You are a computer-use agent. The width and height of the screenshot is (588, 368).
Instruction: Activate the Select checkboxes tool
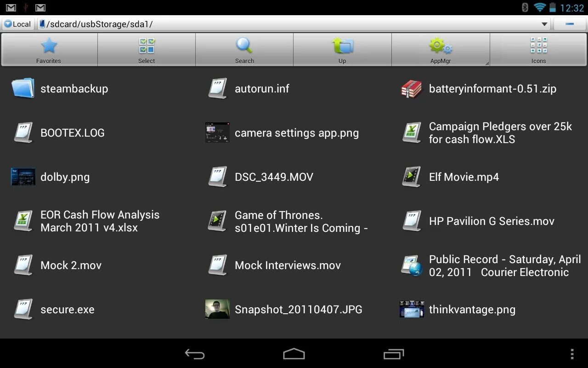[147, 50]
